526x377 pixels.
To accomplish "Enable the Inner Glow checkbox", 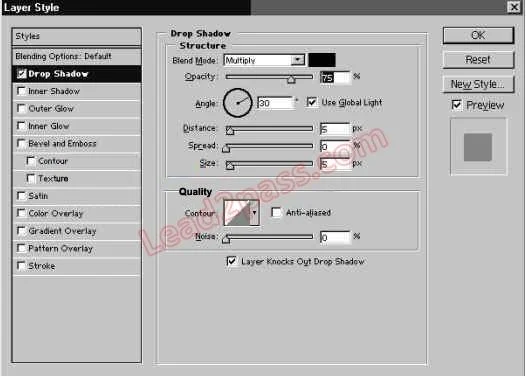I will 21,126.
